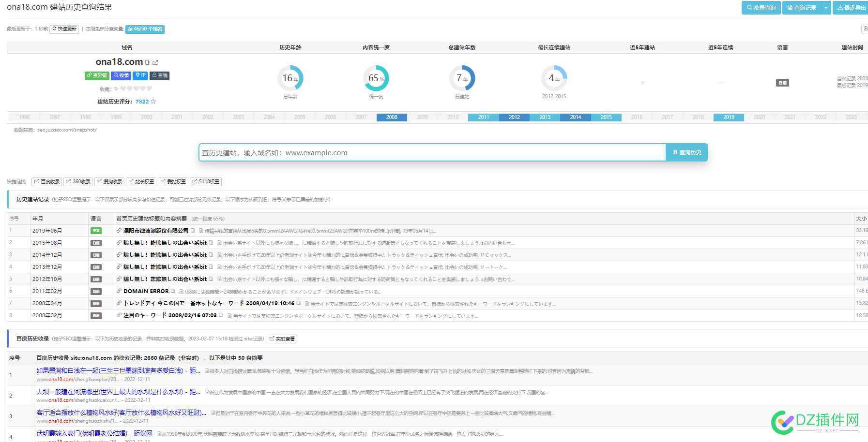Open the 360收录 quick link
Viewport: 868px width, 442px height.
pyautogui.click(x=78, y=182)
